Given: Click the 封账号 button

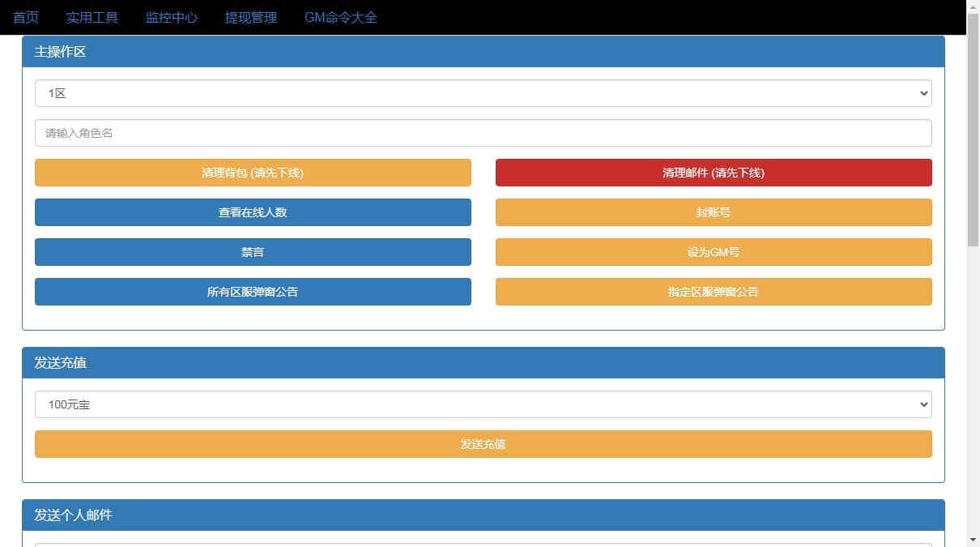Looking at the screenshot, I should point(714,212).
